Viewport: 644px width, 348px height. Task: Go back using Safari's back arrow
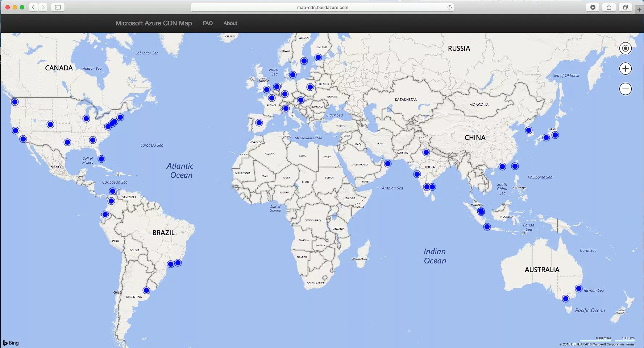click(x=33, y=7)
